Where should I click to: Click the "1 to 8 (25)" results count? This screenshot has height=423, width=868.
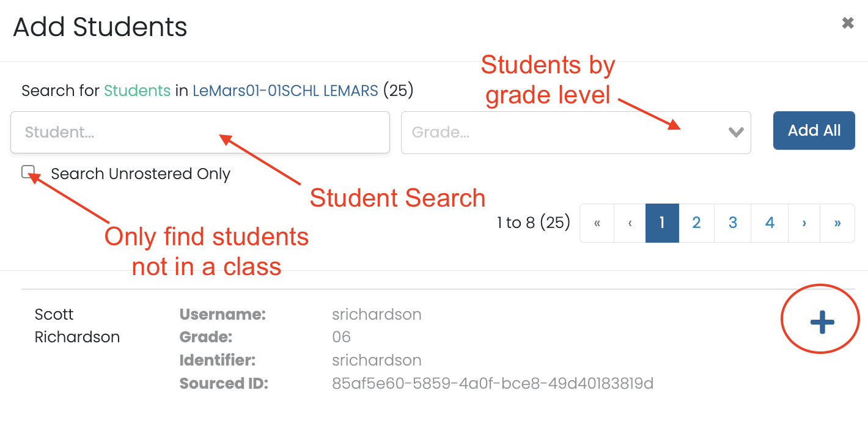(534, 223)
